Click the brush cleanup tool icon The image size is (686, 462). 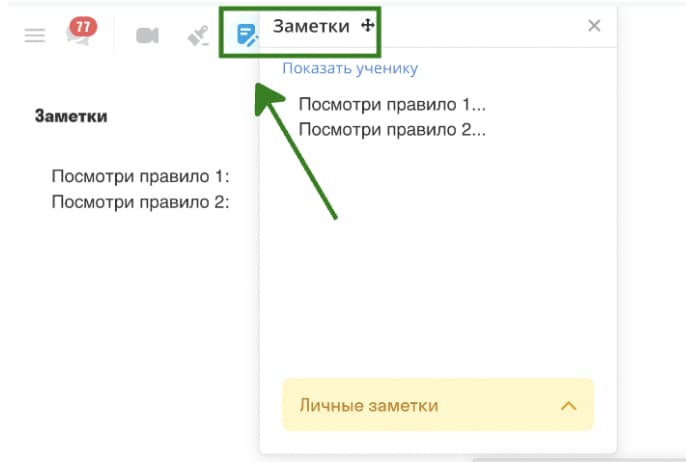pyautogui.click(x=198, y=36)
